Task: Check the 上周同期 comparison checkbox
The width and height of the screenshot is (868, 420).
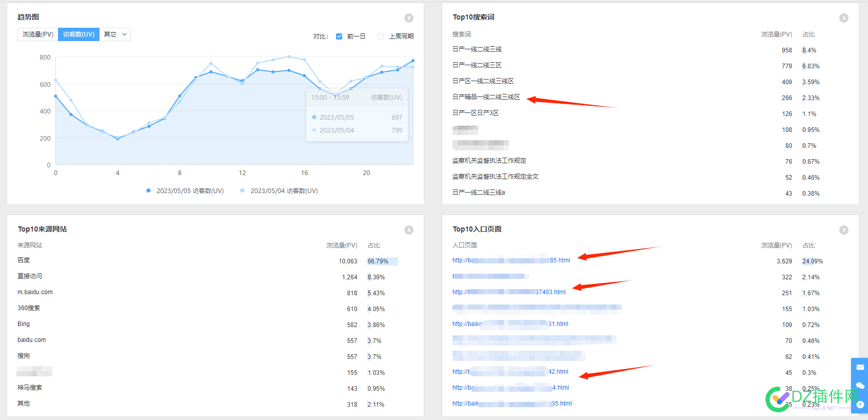Action: pos(381,36)
